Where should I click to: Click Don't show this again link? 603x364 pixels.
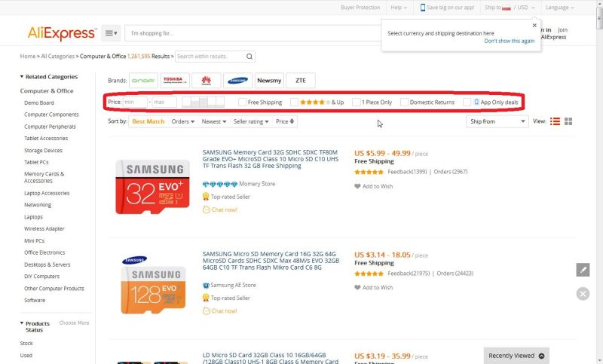pos(510,41)
